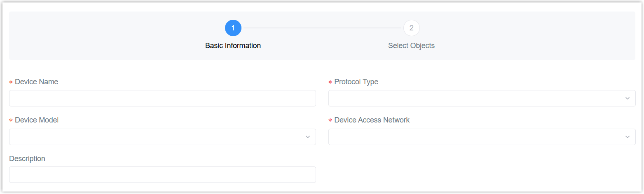Switch to the Select Objects step label
This screenshot has height=194, width=644.
pos(411,46)
